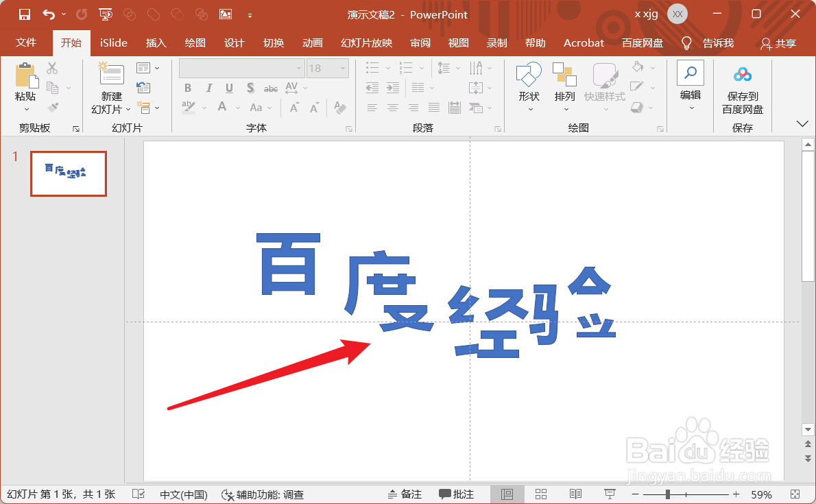The width and height of the screenshot is (816, 504).
Task: Decrease font size with smaller A icon
Action: (x=314, y=108)
